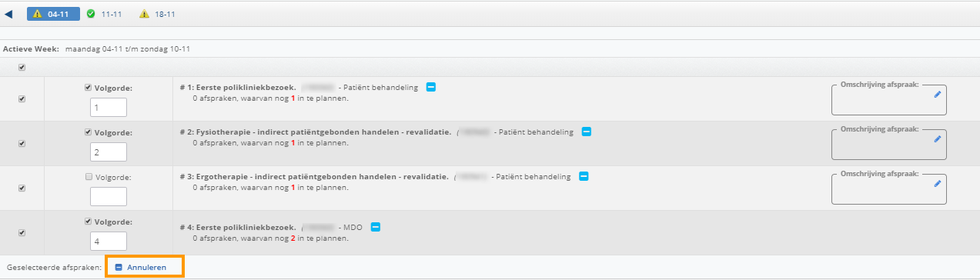Deselect row checkbox of appointment #2
The width and height of the screenshot is (980, 280).
[22, 143]
